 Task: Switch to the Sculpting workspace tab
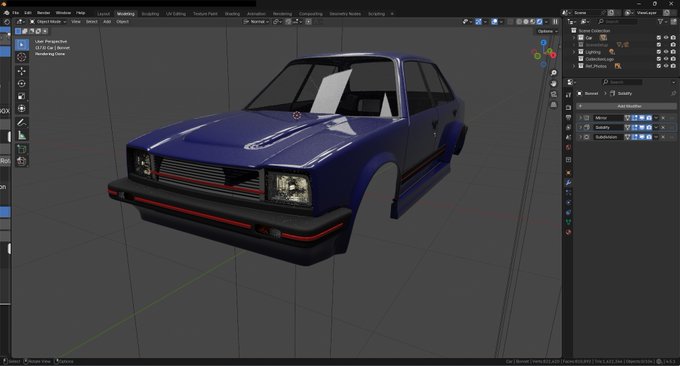coord(150,14)
